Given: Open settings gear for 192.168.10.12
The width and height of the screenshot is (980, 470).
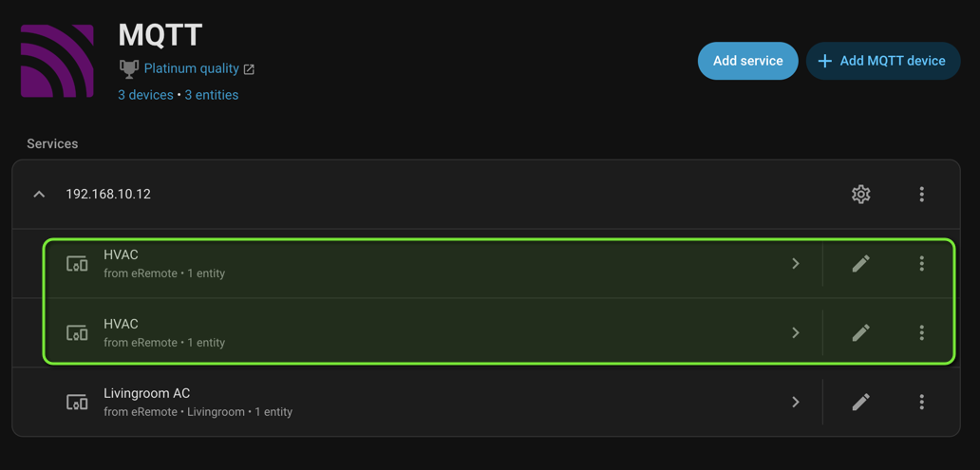Looking at the screenshot, I should click(860, 194).
